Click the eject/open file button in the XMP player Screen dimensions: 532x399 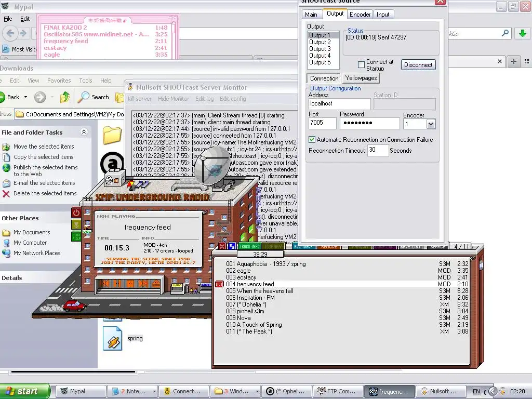(x=155, y=284)
